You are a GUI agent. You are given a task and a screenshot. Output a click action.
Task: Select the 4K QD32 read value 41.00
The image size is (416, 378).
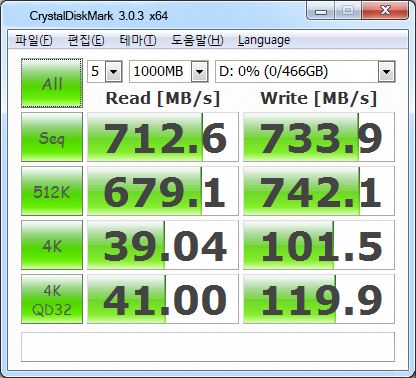click(163, 299)
